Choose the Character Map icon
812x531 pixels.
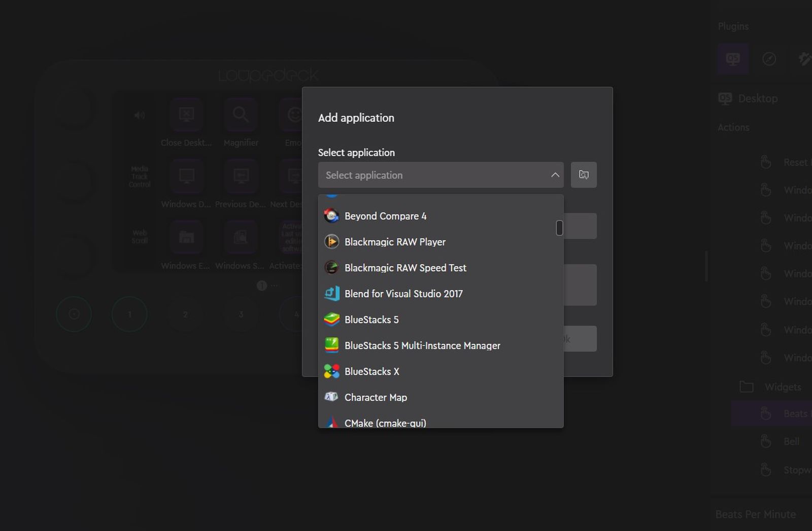click(x=331, y=397)
